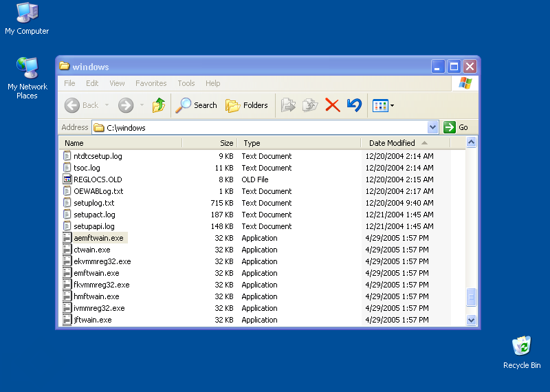The image size is (550, 392).
Task: Select the tsoc.log file icon
Action: tap(67, 167)
